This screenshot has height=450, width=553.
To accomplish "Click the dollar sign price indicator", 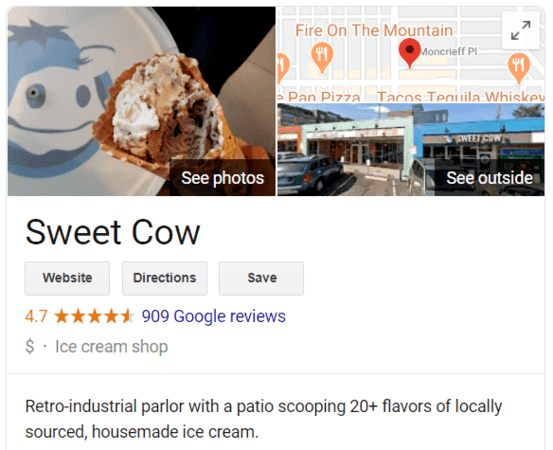I will click(30, 346).
